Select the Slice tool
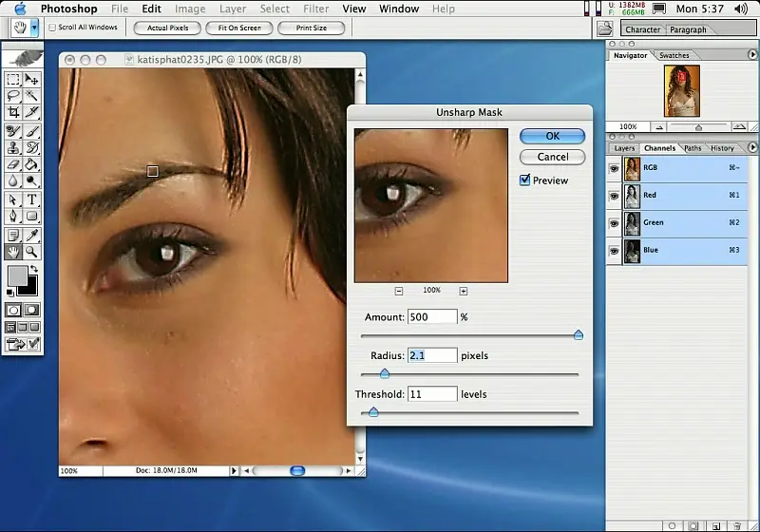760x532 pixels. point(31,112)
